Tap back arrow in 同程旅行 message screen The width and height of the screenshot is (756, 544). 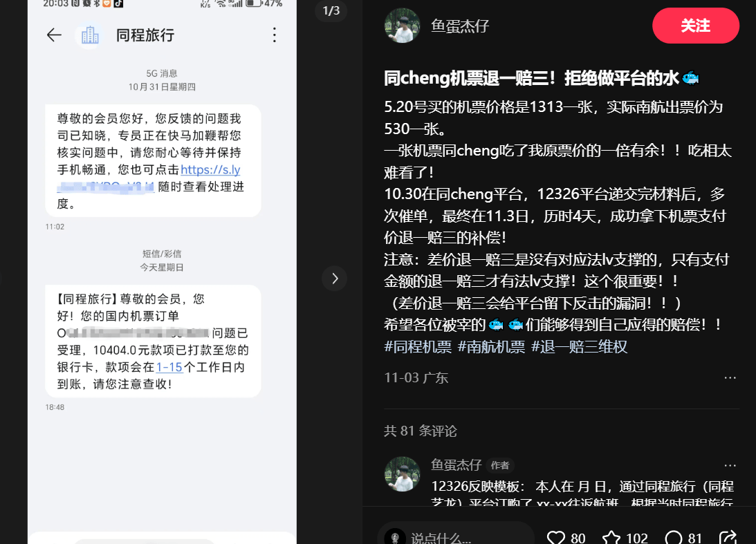coord(54,35)
